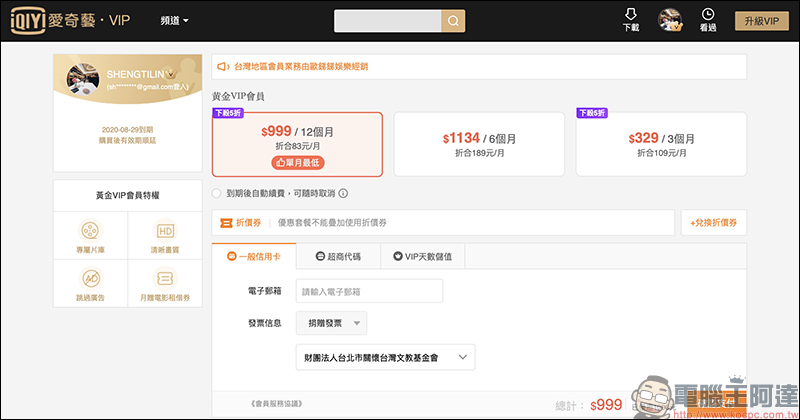Click the 台灣地區會員業務 announcement text

(301, 66)
